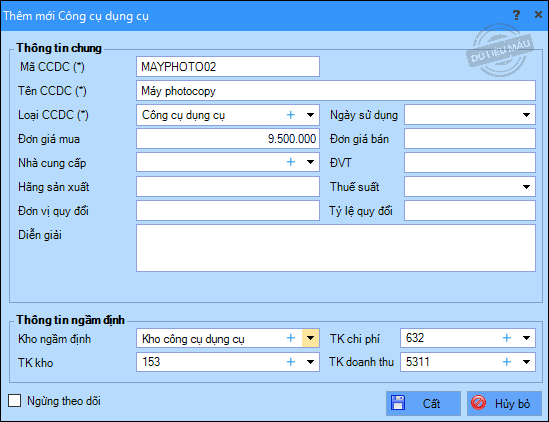Open the Ngày sử dụng date dropdown
The width and height of the screenshot is (549, 422).
tap(526, 115)
